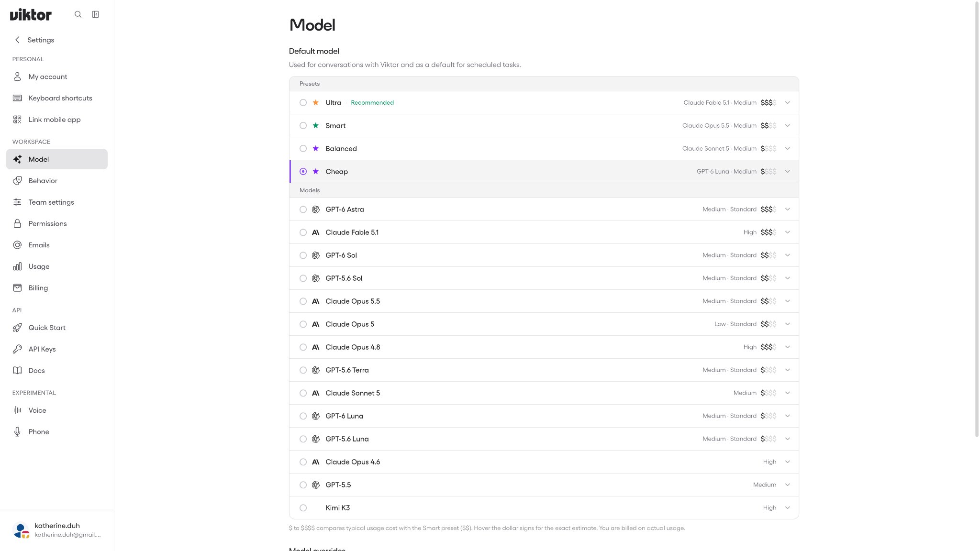Click the OpenAI logo next to GPT-5.5
Viewport: 980px width, 551px height.
(x=316, y=485)
